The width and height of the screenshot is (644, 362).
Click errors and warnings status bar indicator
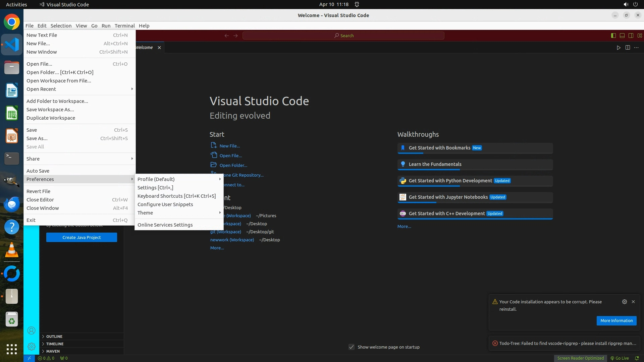tap(46, 358)
